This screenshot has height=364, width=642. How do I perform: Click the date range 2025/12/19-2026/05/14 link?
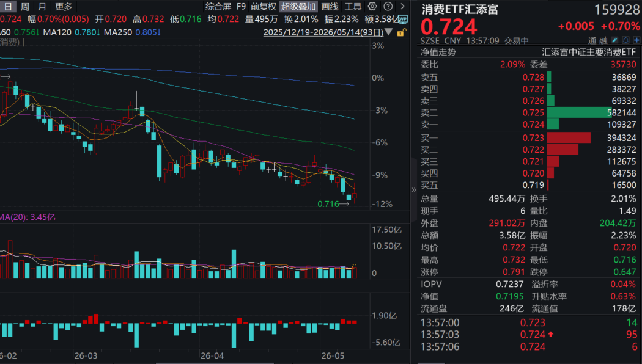click(x=323, y=32)
